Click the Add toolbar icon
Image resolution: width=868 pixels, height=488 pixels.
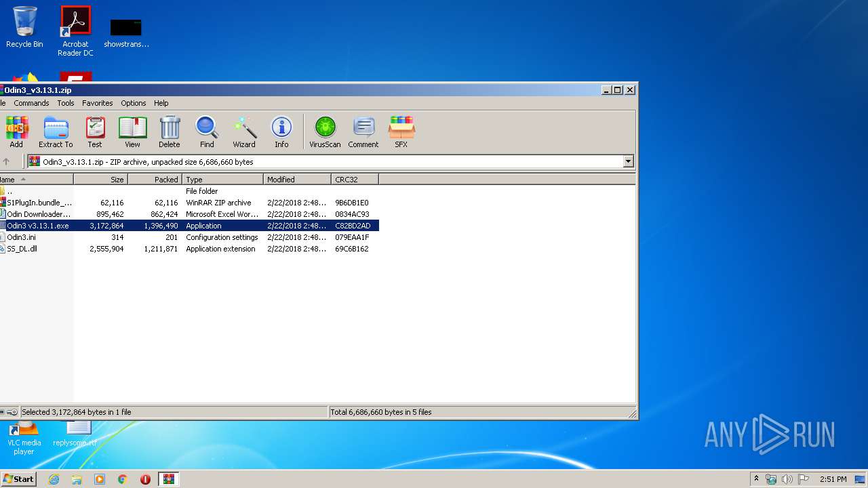(16, 131)
